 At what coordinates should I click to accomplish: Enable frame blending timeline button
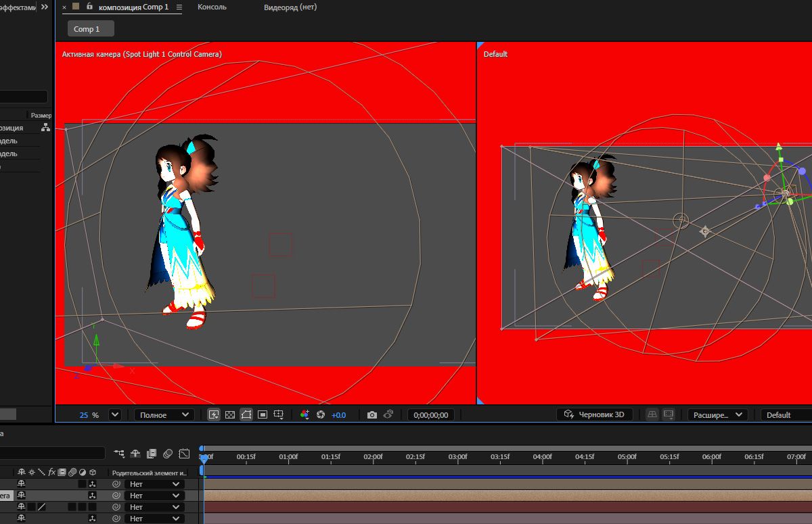click(x=151, y=453)
